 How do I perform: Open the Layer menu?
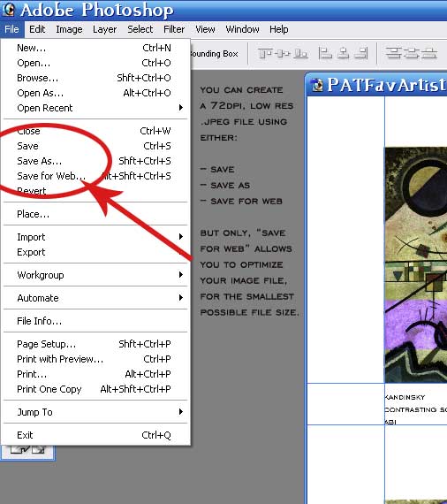105,29
